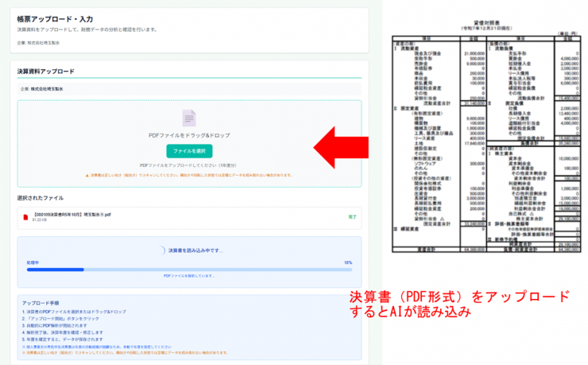
Task: Click the green 完了 status label
Action: 352,217
